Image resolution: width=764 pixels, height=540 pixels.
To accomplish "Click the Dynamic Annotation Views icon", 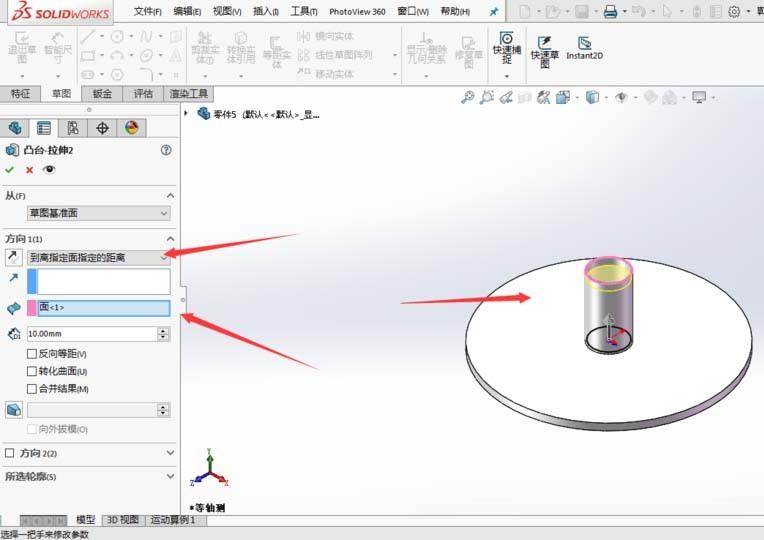I will pyautogui.click(x=543, y=97).
